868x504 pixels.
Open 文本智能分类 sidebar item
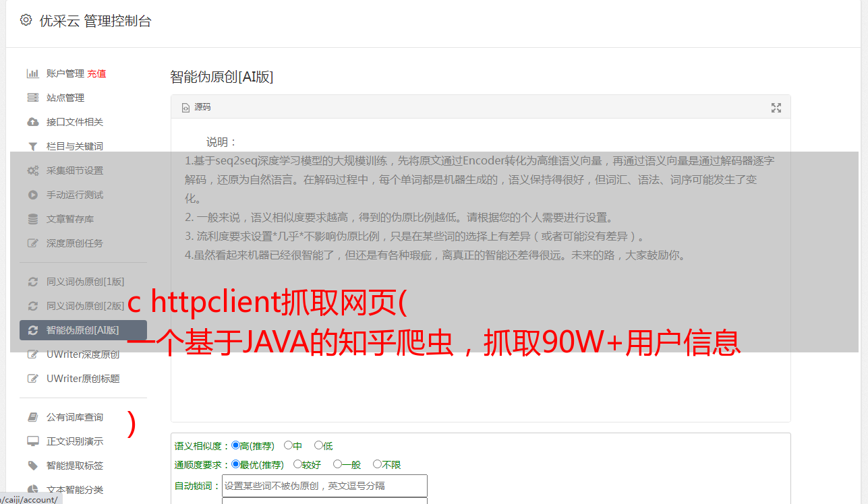click(75, 490)
